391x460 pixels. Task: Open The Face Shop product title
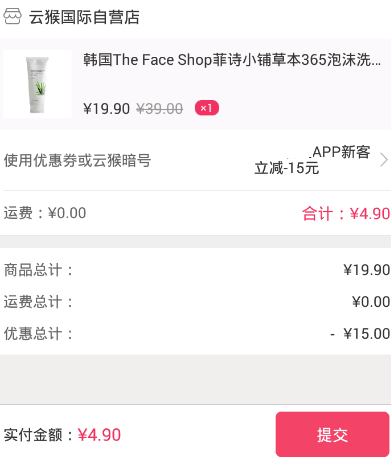coord(232,60)
